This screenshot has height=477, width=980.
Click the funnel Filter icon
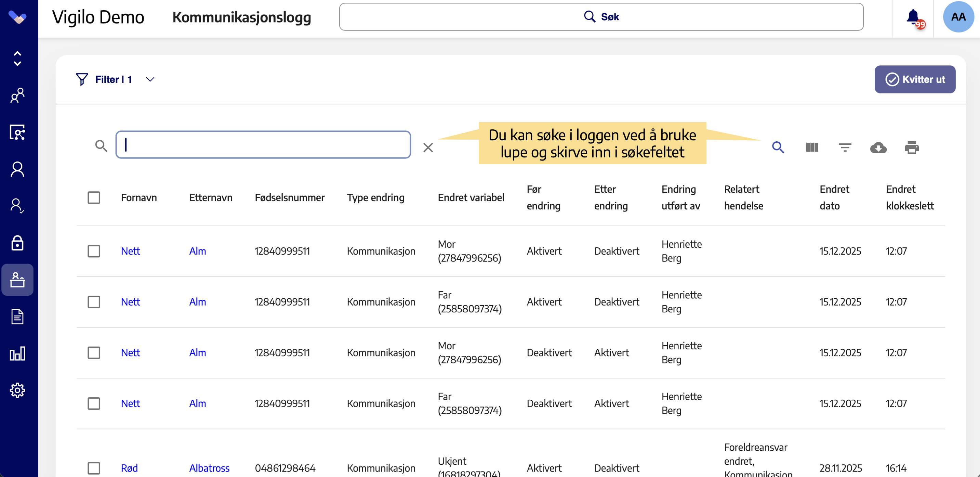[82, 79]
